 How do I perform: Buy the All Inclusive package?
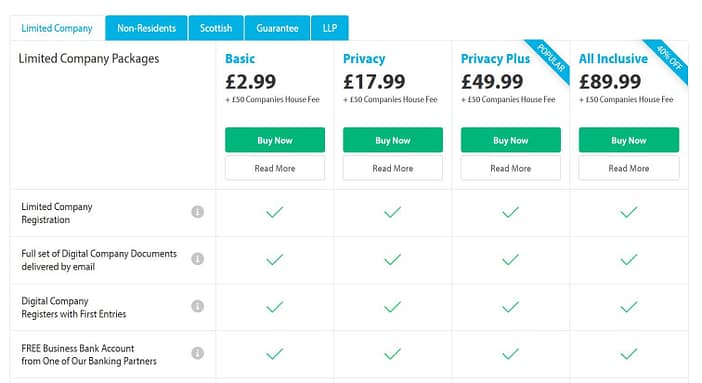tap(629, 140)
